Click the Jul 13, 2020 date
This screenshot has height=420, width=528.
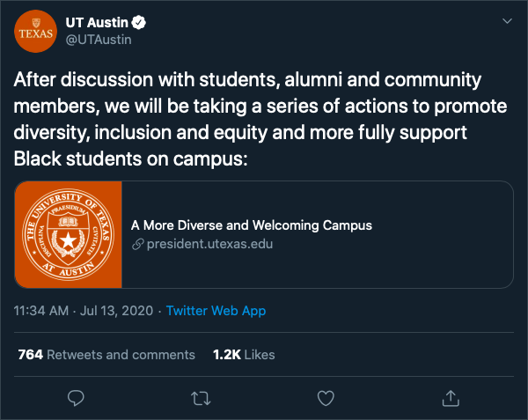116,311
